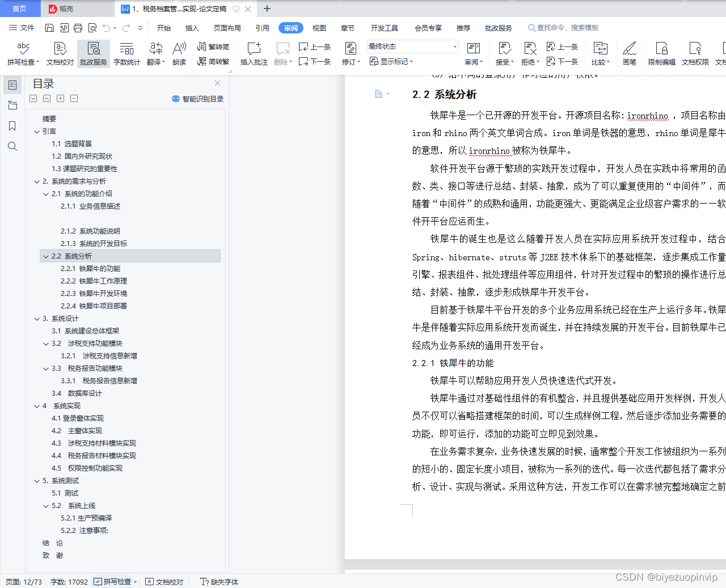Open the 首页 tab

(x=20, y=9)
